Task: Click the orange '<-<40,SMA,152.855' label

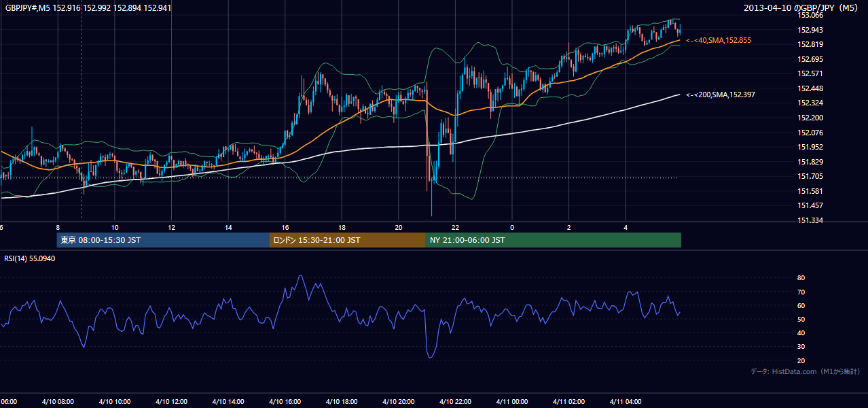Action: click(x=719, y=41)
